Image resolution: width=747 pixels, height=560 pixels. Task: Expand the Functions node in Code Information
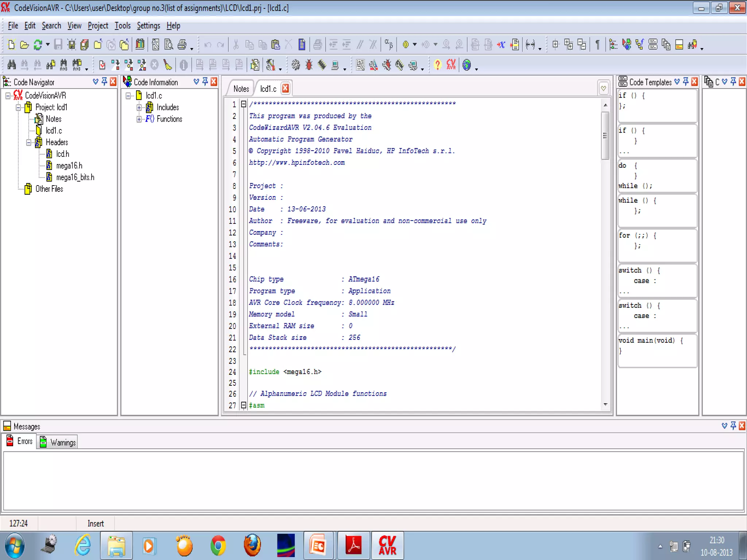click(139, 119)
